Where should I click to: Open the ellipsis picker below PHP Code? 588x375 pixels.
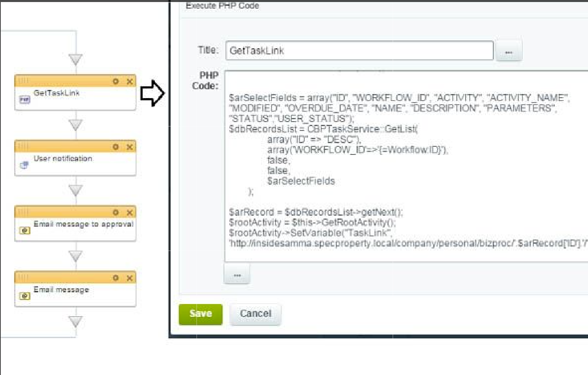coord(237,275)
